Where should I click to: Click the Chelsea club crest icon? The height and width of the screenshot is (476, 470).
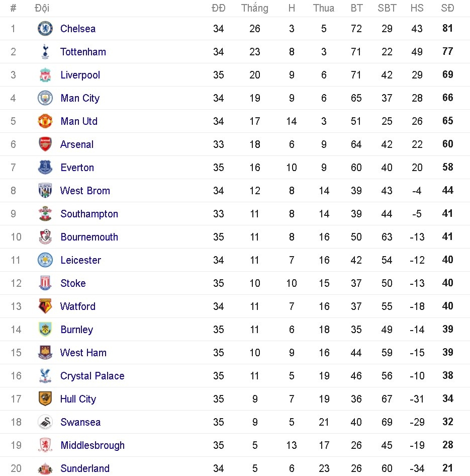(45, 29)
